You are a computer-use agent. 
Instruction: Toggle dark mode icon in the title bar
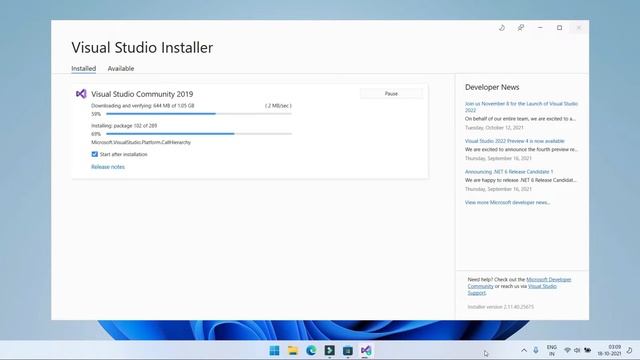(x=502, y=28)
